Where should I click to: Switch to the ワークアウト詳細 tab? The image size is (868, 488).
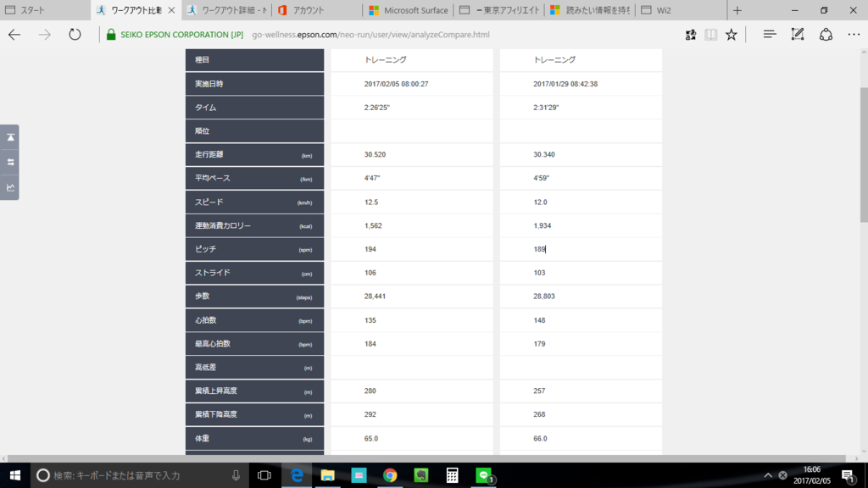(227, 10)
